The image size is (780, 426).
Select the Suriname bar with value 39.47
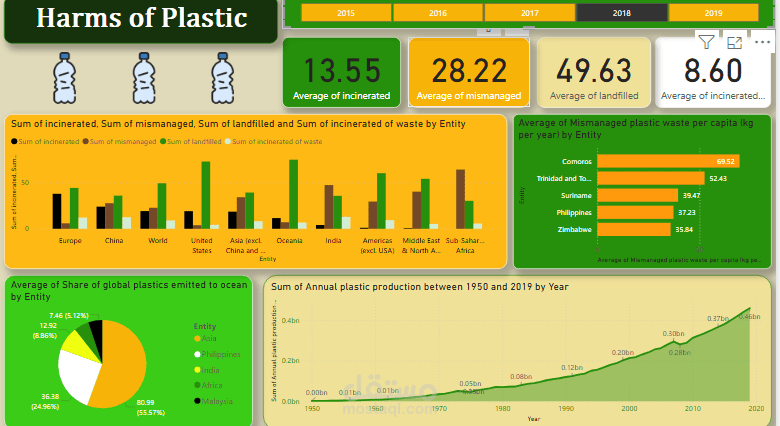pyautogui.click(x=638, y=195)
